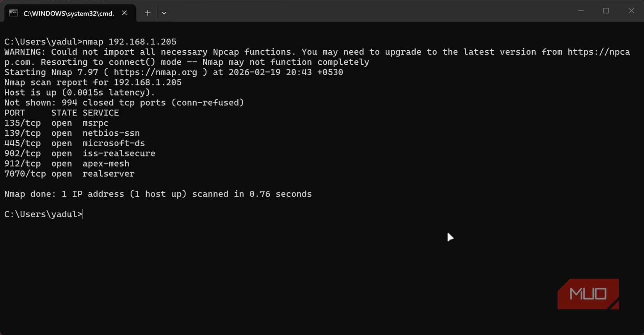Click the PORT column header
This screenshot has width=644, height=335.
pyautogui.click(x=14, y=113)
